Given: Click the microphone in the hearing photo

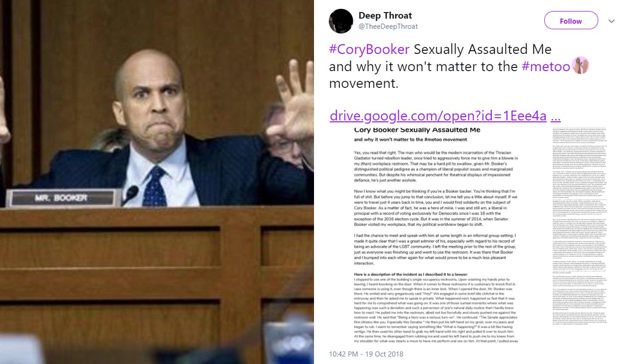Looking at the screenshot, I should pyautogui.click(x=130, y=195).
